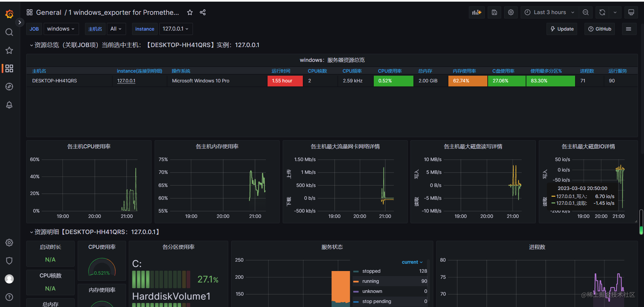Zoom out the time range
The width and height of the screenshot is (644, 307).
pos(586,12)
